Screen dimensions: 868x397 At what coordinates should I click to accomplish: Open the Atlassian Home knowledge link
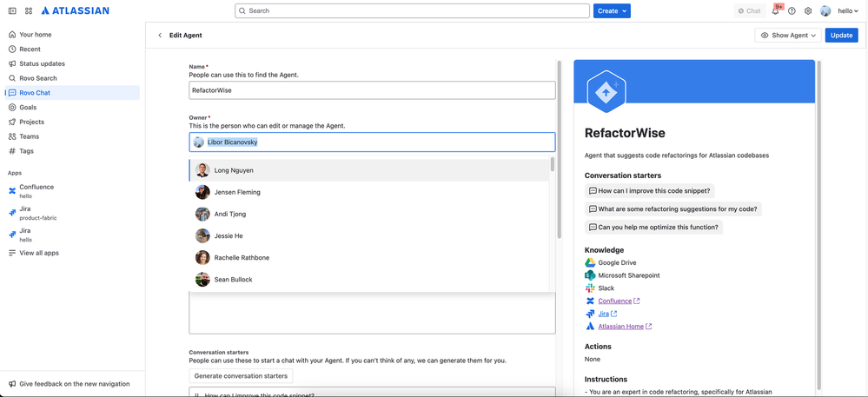625,326
